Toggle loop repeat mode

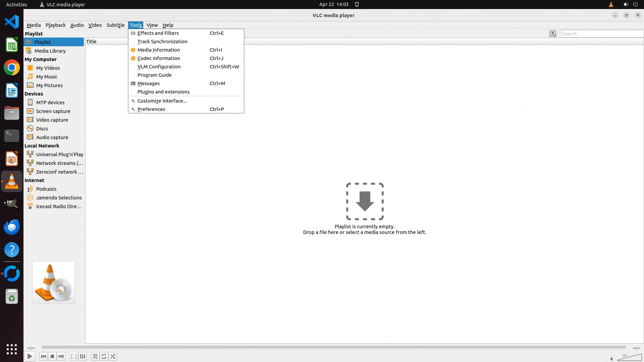click(104, 356)
